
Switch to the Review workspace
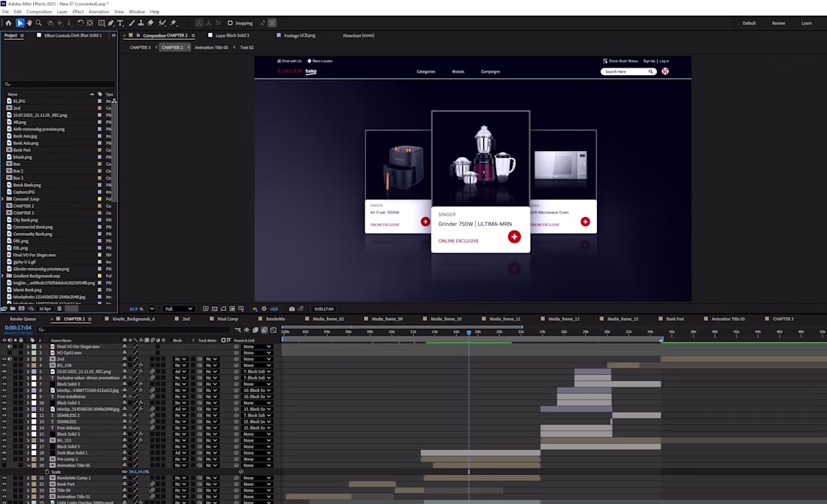(x=778, y=23)
